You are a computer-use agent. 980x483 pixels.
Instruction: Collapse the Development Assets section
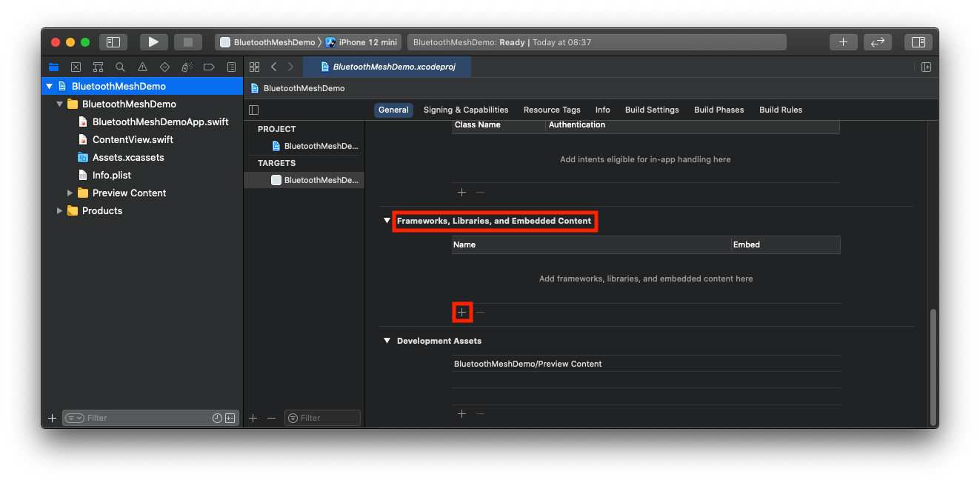(x=387, y=341)
